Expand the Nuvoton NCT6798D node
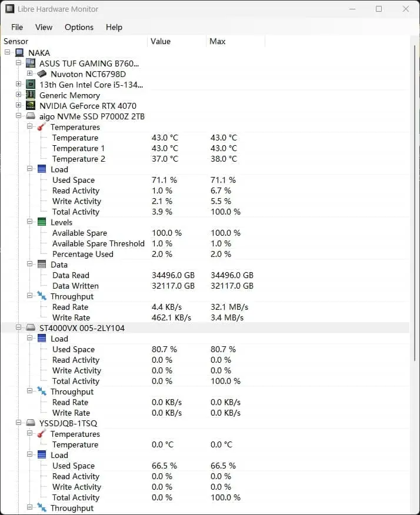Viewport: 420px width, 515px height. pyautogui.click(x=29, y=73)
